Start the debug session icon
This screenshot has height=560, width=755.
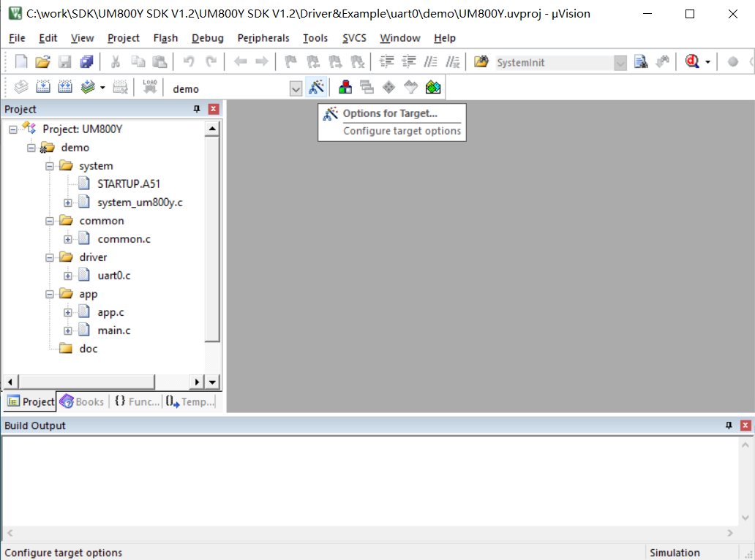[691, 62]
